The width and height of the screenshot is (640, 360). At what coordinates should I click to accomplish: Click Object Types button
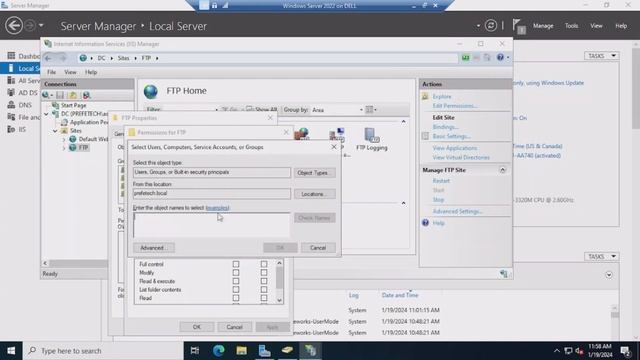[x=315, y=173]
